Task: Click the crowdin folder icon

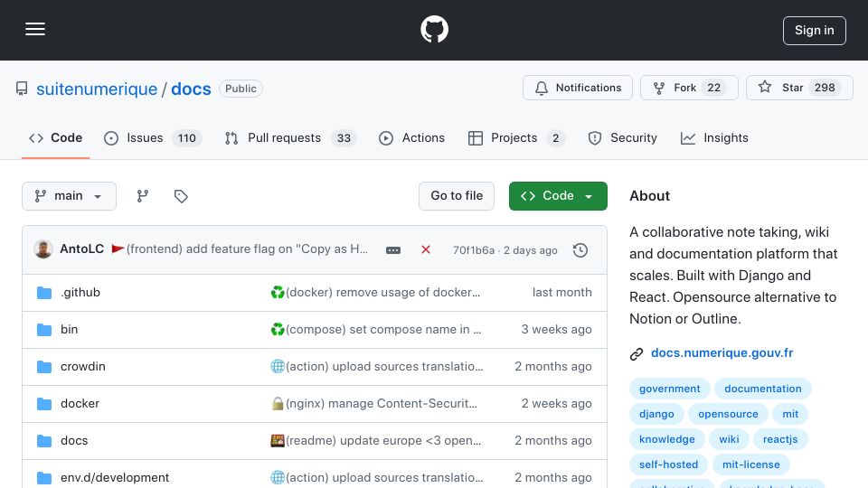Action: click(44, 367)
